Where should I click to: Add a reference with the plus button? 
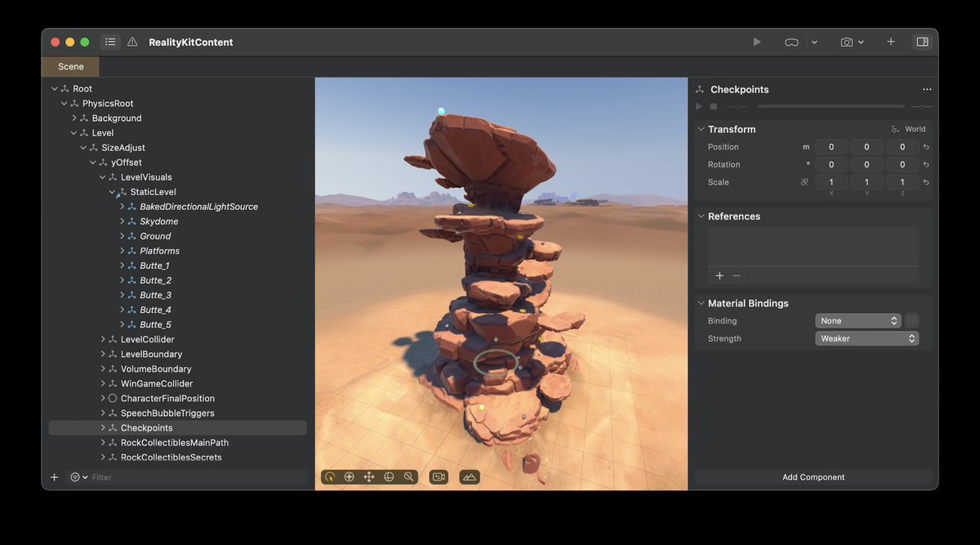(719, 276)
